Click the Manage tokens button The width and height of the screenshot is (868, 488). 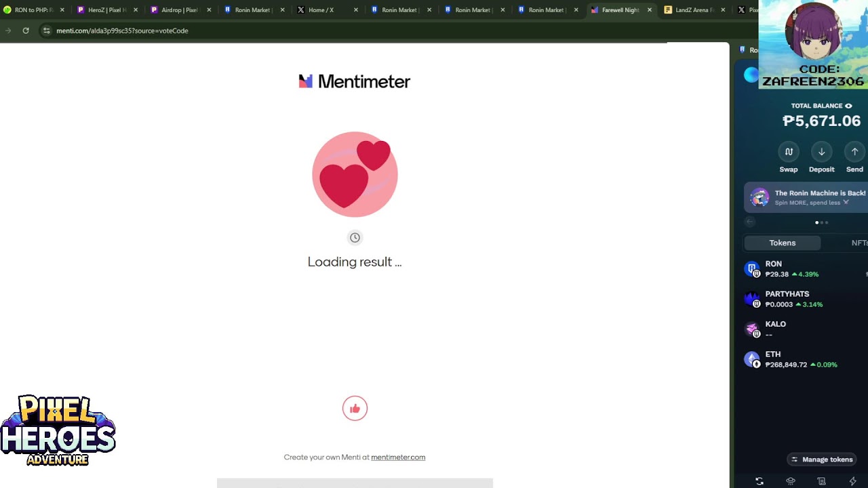tap(821, 460)
